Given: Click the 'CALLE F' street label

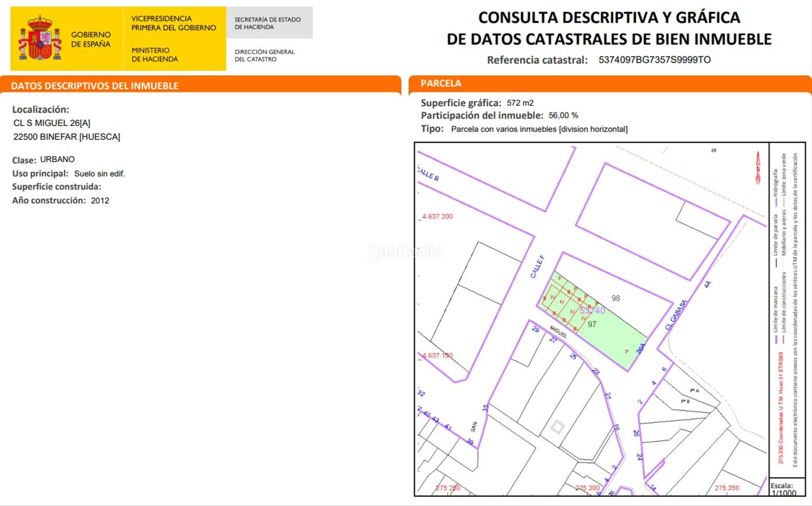Looking at the screenshot, I should [x=538, y=266].
